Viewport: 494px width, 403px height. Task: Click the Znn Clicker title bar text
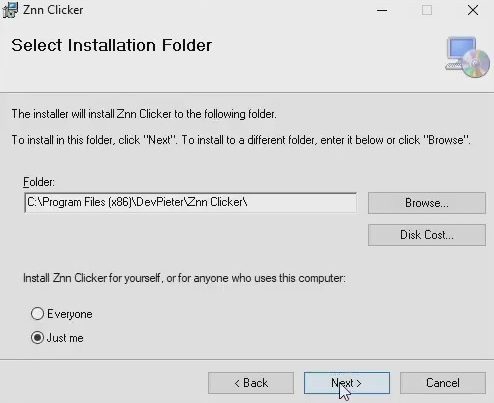[53, 10]
